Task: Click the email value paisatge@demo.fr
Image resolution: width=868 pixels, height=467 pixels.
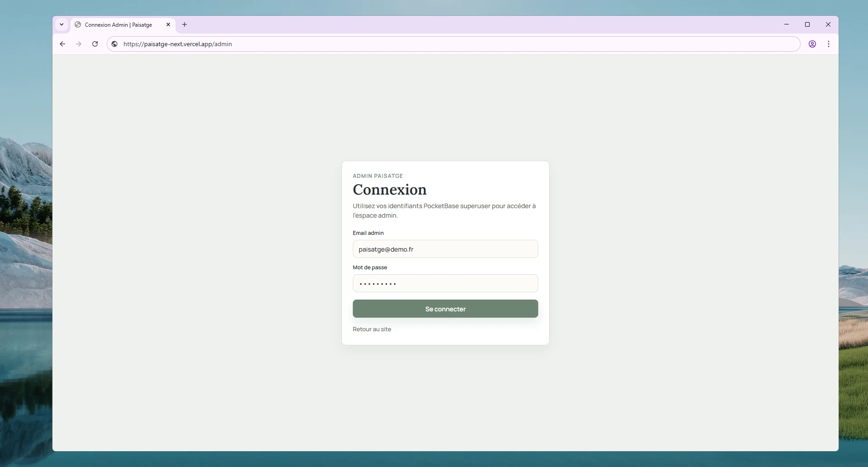Action: [385, 249]
